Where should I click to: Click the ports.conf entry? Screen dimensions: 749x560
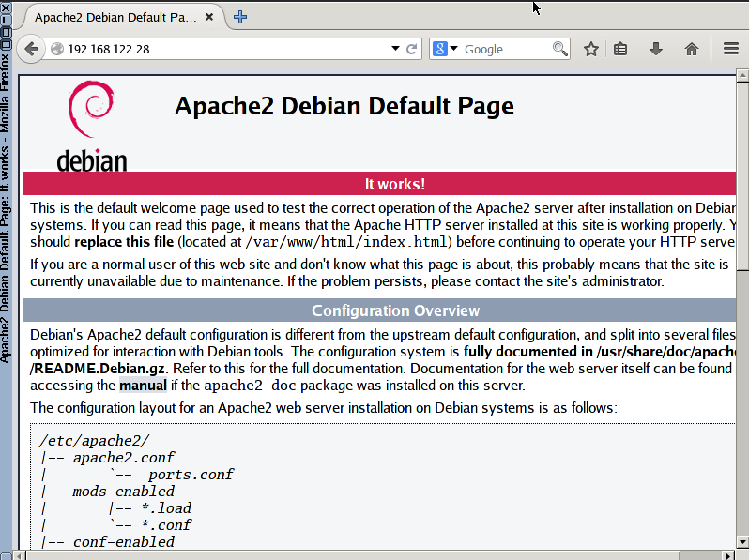point(191,475)
